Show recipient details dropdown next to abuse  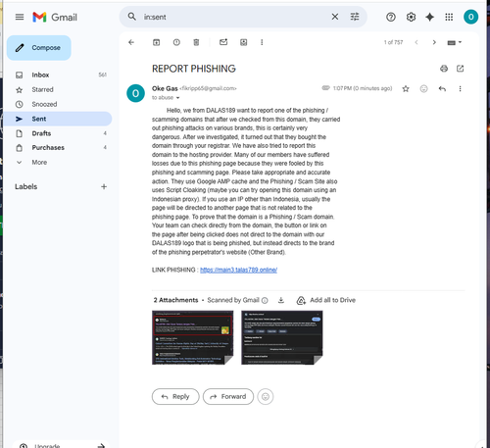point(178,98)
